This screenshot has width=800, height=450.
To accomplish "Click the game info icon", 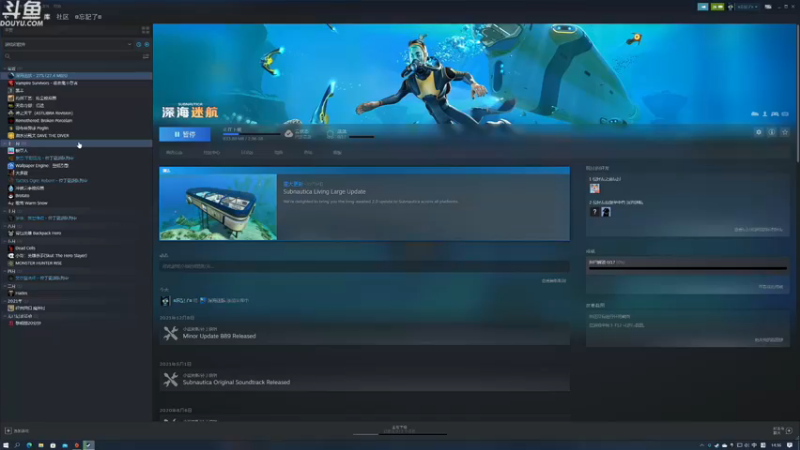I will [x=771, y=132].
